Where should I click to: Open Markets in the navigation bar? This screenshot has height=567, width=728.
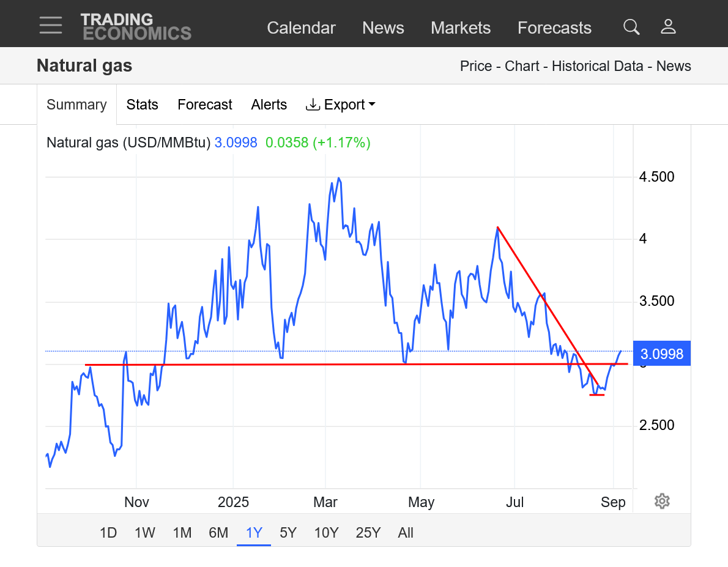[461, 28]
